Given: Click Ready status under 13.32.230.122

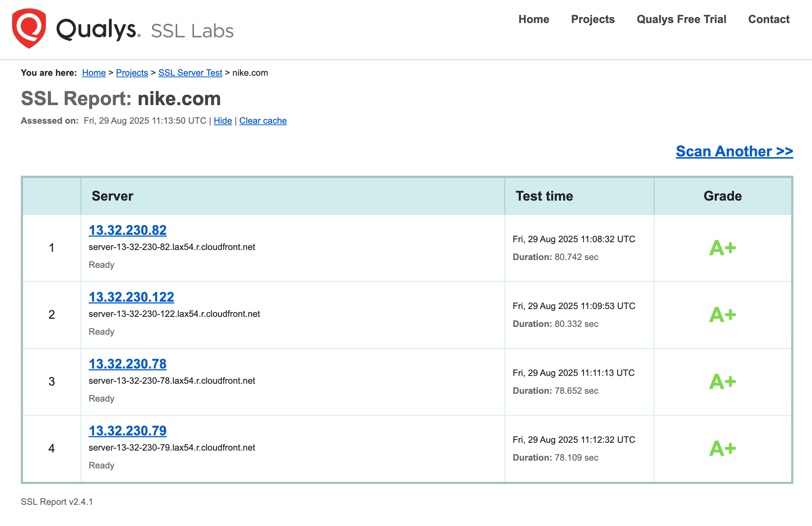Looking at the screenshot, I should click(101, 332).
